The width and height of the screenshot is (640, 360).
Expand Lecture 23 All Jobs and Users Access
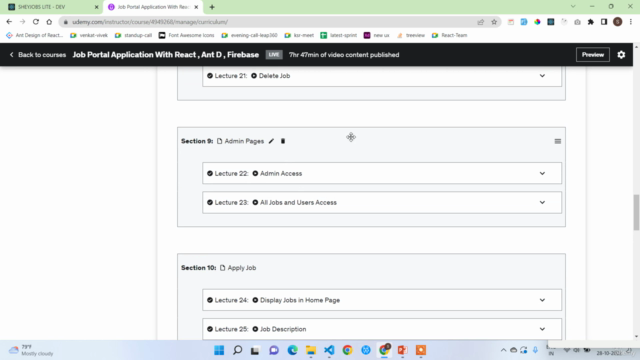(542, 202)
